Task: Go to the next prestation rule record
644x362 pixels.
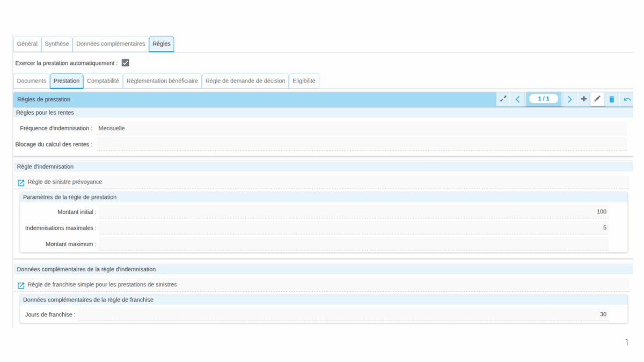Action: point(569,99)
